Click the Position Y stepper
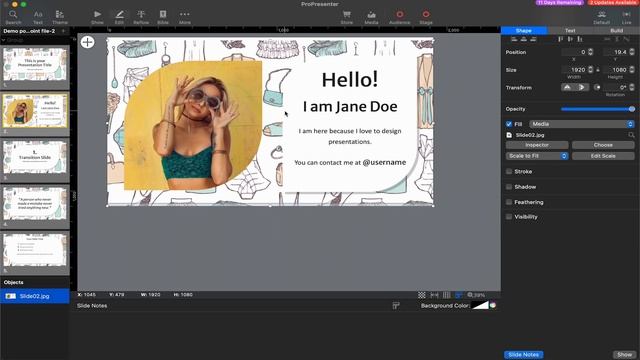 coord(632,52)
